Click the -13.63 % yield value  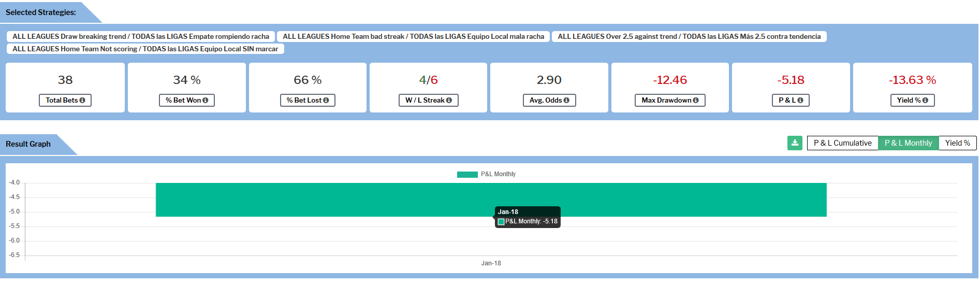(912, 80)
